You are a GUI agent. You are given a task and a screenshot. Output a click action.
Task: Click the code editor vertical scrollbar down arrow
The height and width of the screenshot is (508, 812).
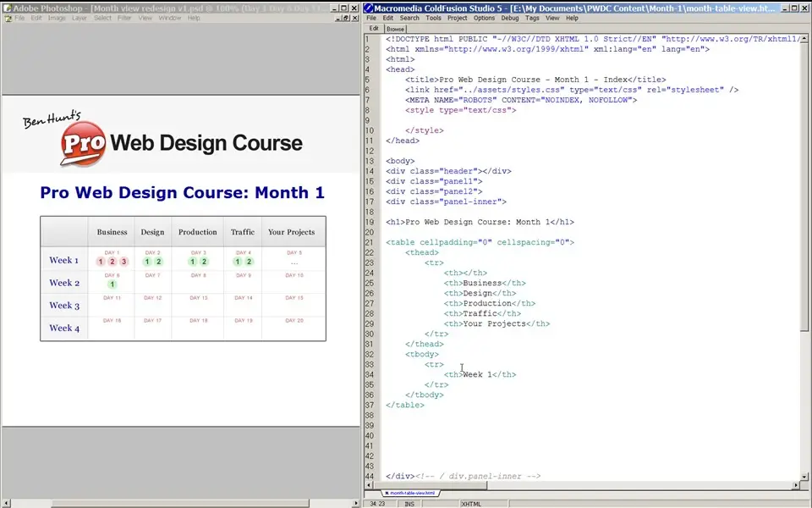[x=804, y=477]
